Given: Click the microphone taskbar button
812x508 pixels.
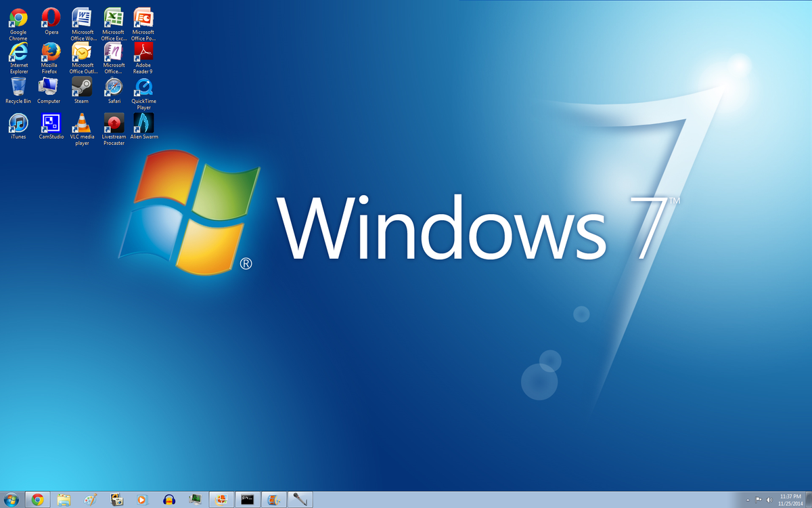Looking at the screenshot, I should coord(300,500).
